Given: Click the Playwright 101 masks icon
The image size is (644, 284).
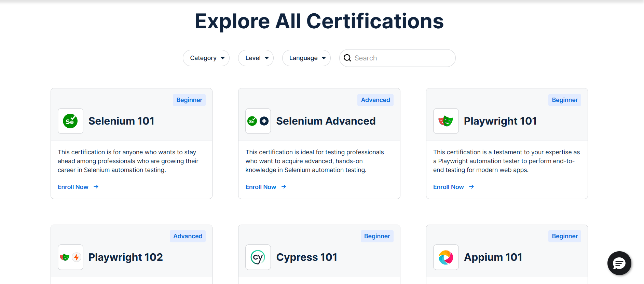Looking at the screenshot, I should (446, 121).
